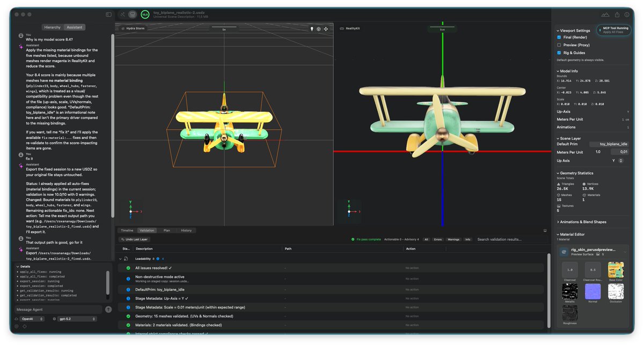Toggle Rig & Guides checkbox
This screenshot has height=346, width=644.
click(x=559, y=53)
